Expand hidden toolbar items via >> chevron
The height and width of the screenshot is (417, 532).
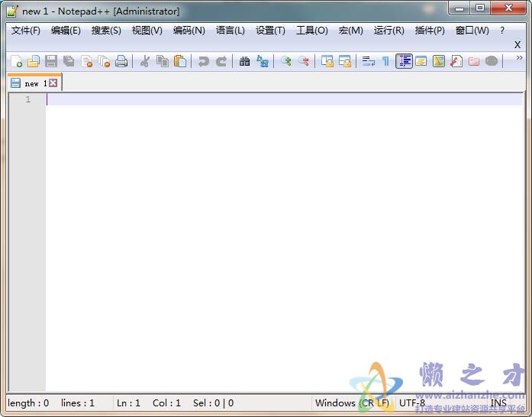pos(519,58)
